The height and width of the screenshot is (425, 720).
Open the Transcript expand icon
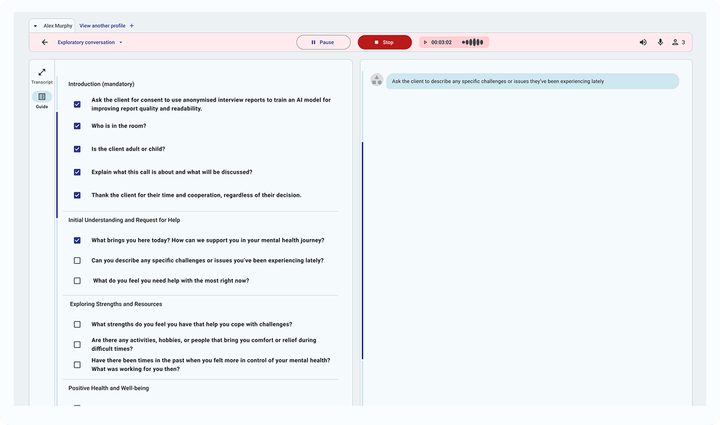(x=41, y=72)
